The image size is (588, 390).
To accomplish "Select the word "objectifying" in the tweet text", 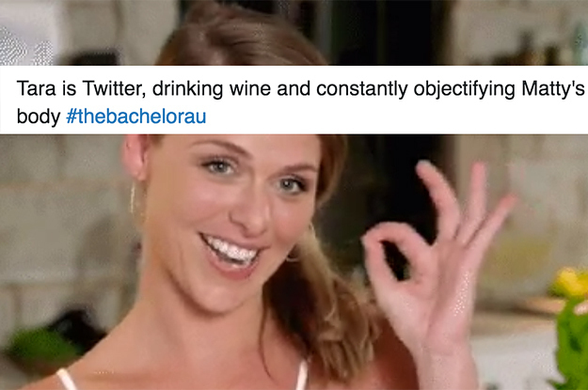I will 464,90.
